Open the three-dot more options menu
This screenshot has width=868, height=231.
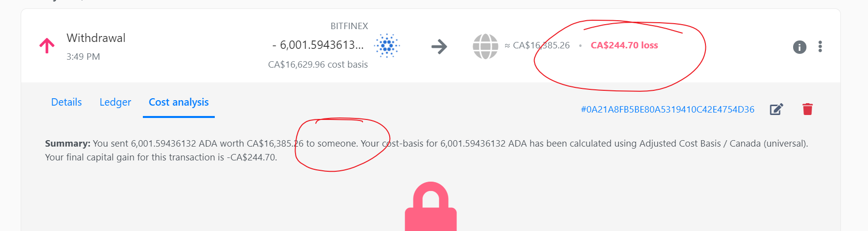[x=820, y=46]
